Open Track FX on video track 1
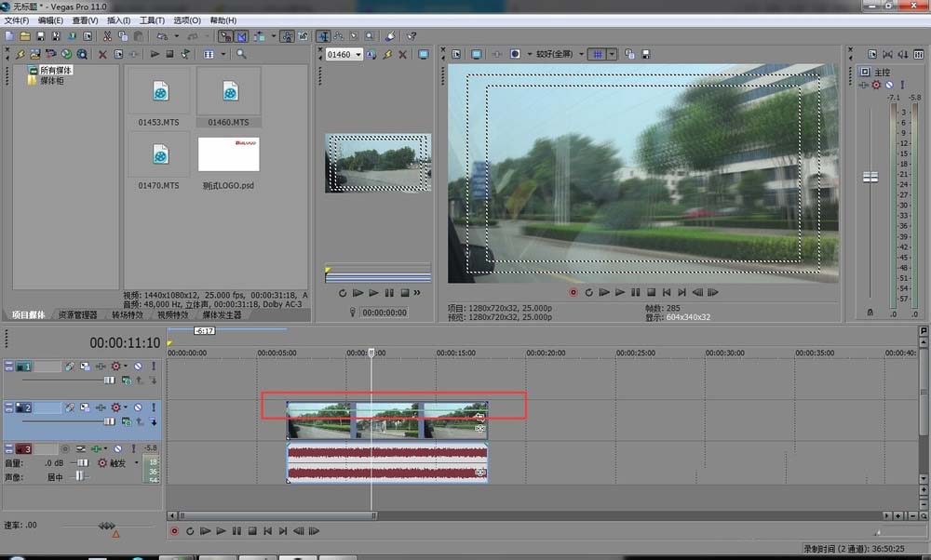 101,367
